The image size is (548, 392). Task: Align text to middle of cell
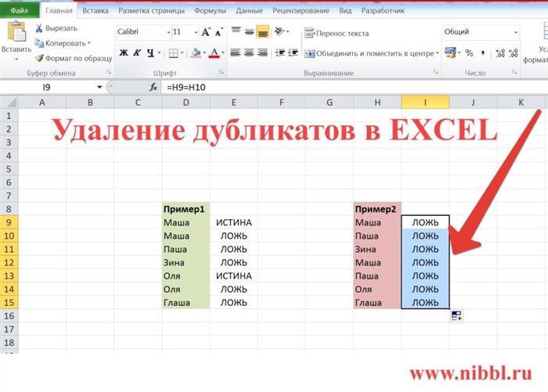(249, 32)
